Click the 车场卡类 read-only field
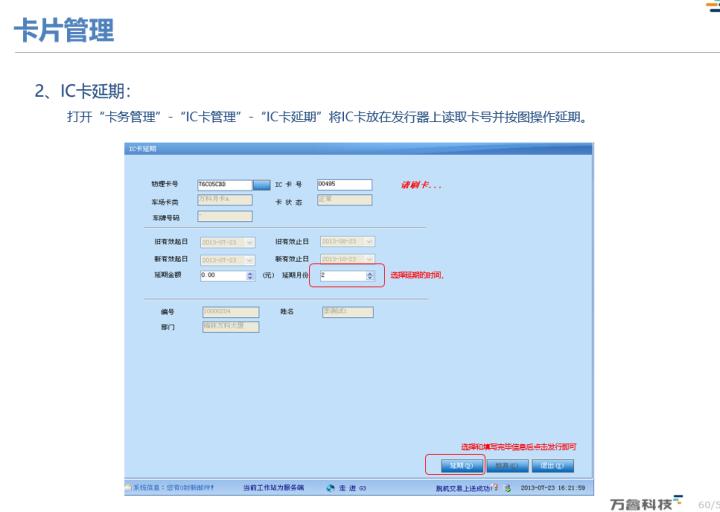This screenshot has width=720, height=512. tap(225, 200)
